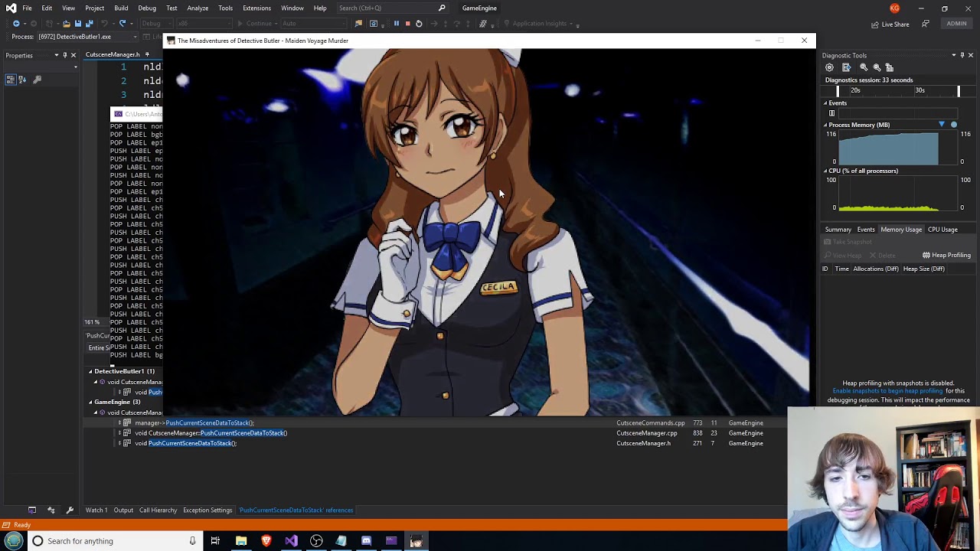Stop debugging with red square button
Image resolution: width=980 pixels, height=551 pixels.
click(x=407, y=24)
